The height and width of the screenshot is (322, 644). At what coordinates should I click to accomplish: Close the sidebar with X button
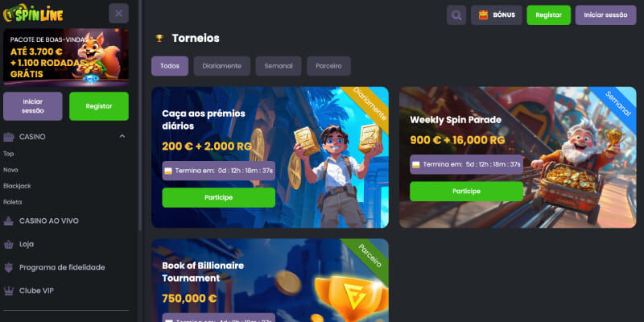pyautogui.click(x=118, y=14)
